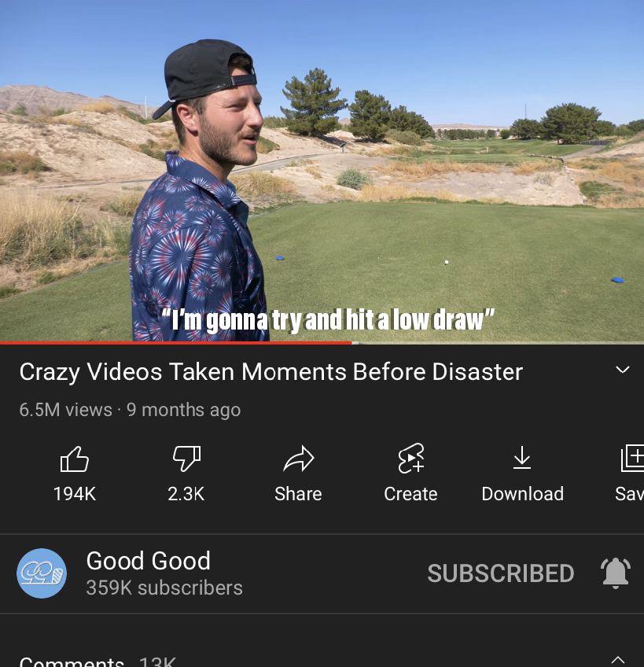
Task: Click the Good Good channel name
Action: coord(149,560)
